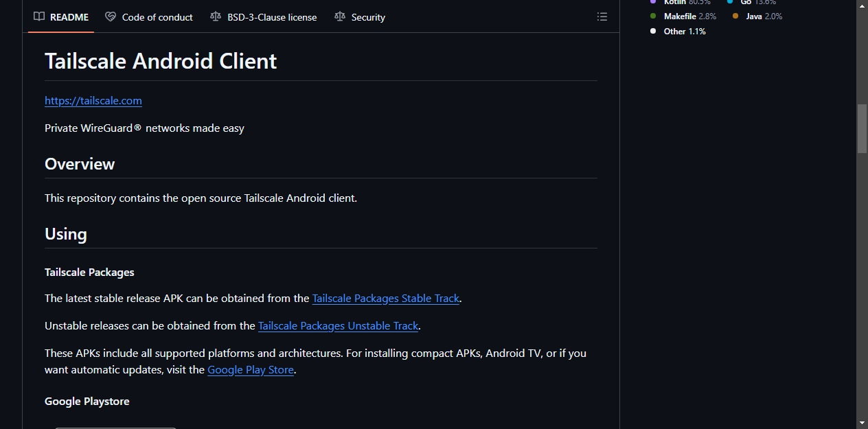Open the README outline list icon
Viewport: 868px width, 429px height.
pos(602,17)
